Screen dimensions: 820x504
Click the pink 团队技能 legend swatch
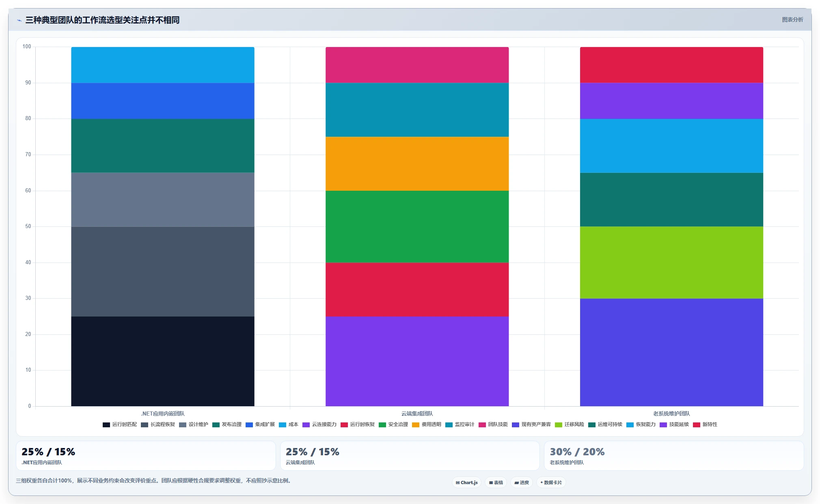pyautogui.click(x=482, y=425)
